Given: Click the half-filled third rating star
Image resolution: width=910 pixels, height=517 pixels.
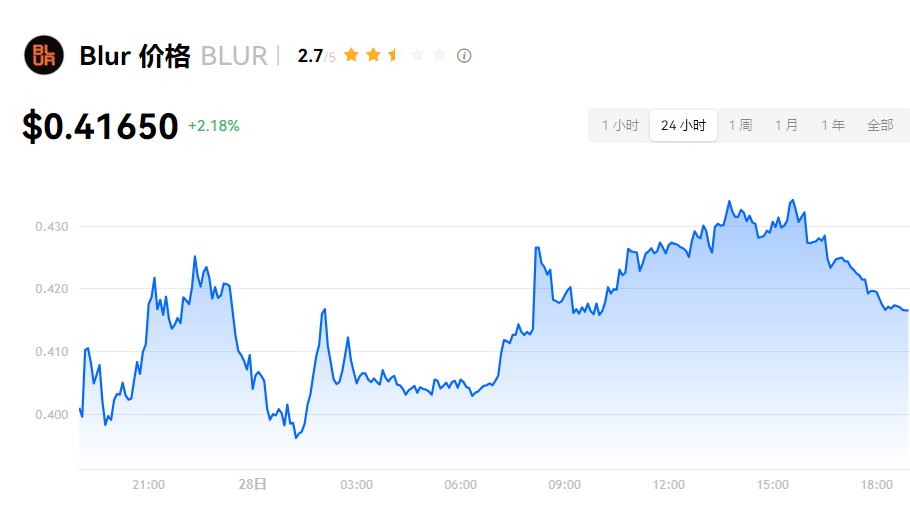Looking at the screenshot, I should tap(395, 55).
